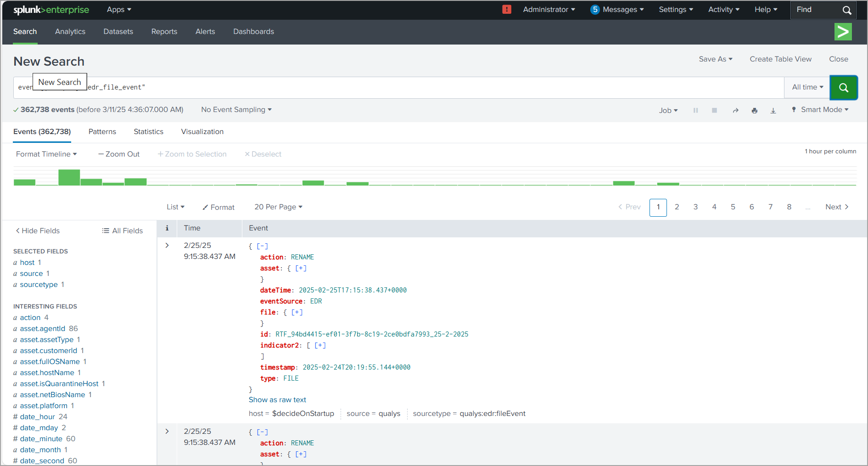This screenshot has height=466, width=868.
Task: Open the All time range picker
Action: [807, 87]
